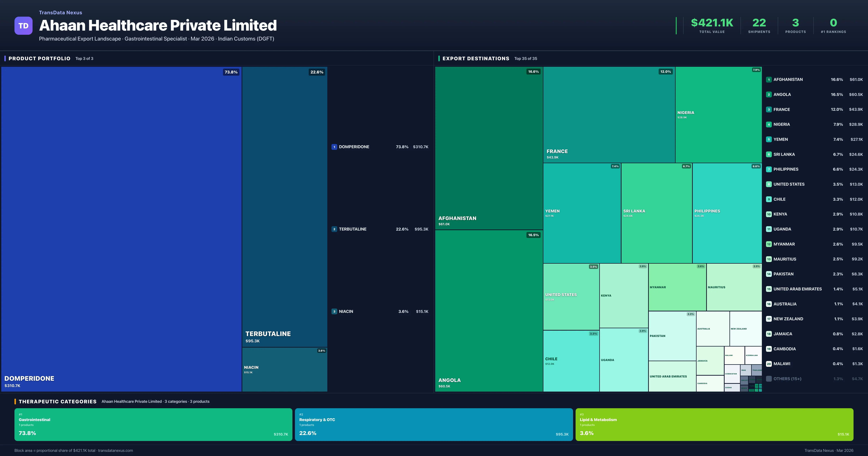This screenshot has height=456, width=868.
Task: Click Yemen rank 5 legend badge
Action: point(769,139)
